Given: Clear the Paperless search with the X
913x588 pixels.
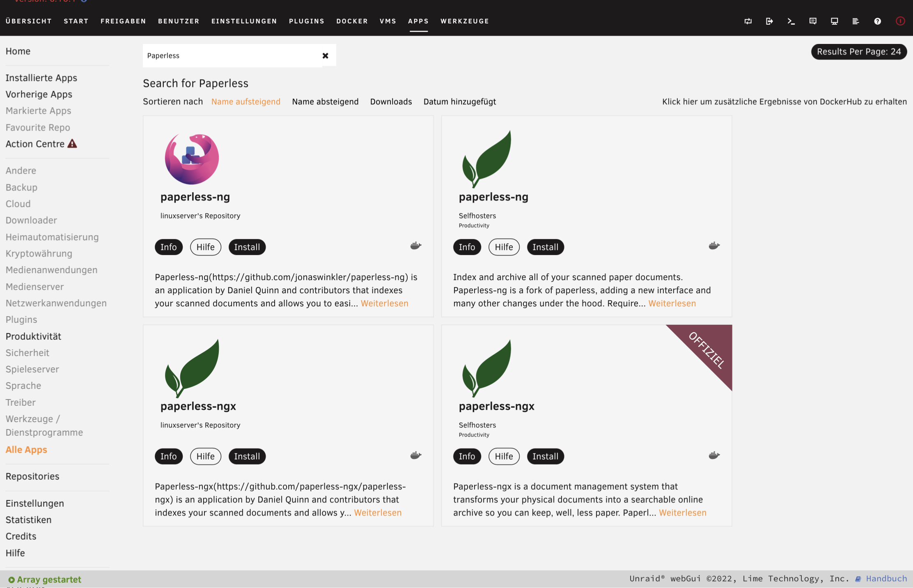Looking at the screenshot, I should (325, 56).
